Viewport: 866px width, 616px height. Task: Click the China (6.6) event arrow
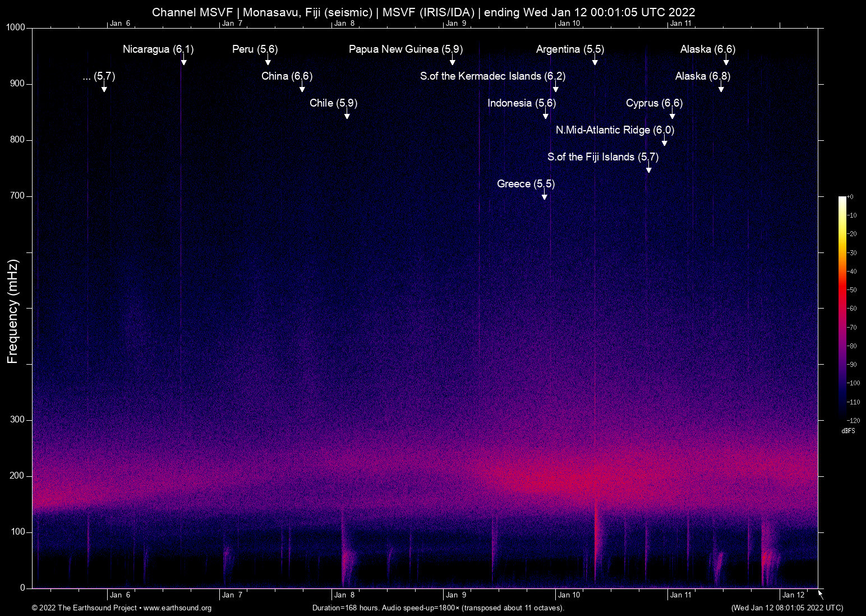coord(287,76)
